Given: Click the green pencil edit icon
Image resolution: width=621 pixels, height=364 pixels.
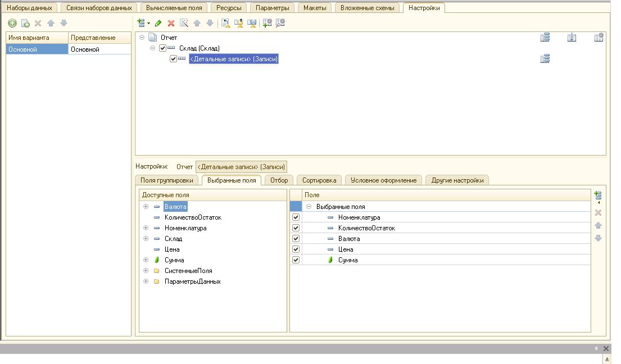Looking at the screenshot, I should tap(158, 23).
